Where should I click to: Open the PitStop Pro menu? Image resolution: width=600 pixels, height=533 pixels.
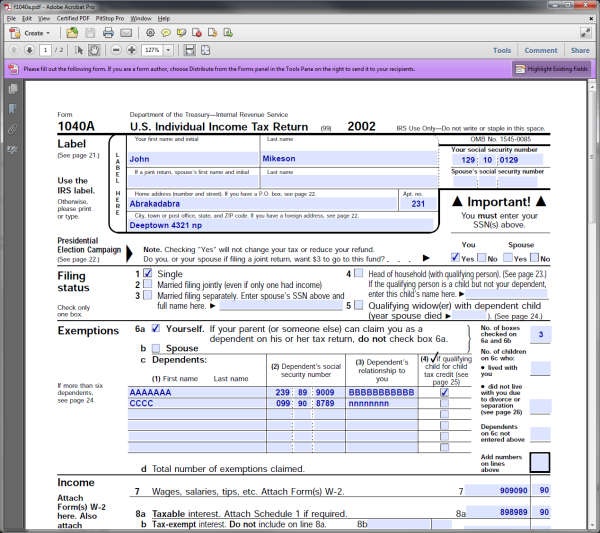pos(109,18)
